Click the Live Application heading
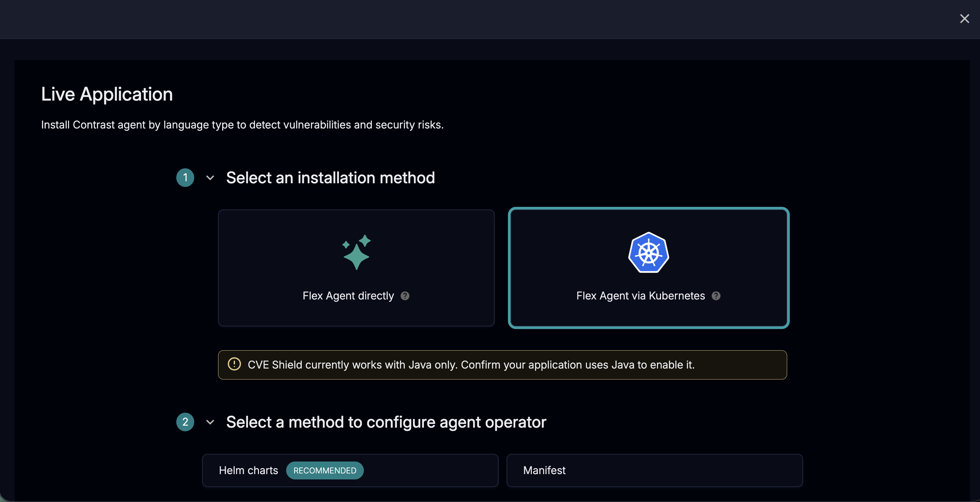This screenshot has width=980, height=502. [107, 94]
